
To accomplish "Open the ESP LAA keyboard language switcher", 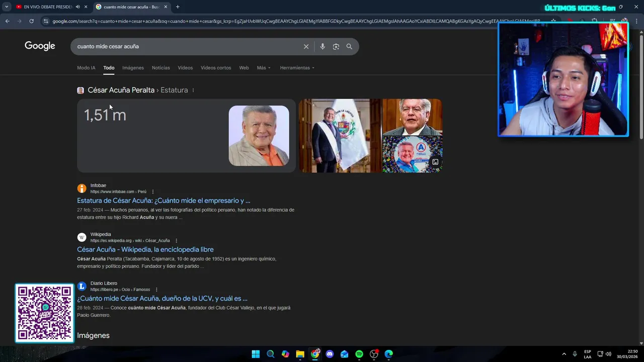I will coord(588,354).
